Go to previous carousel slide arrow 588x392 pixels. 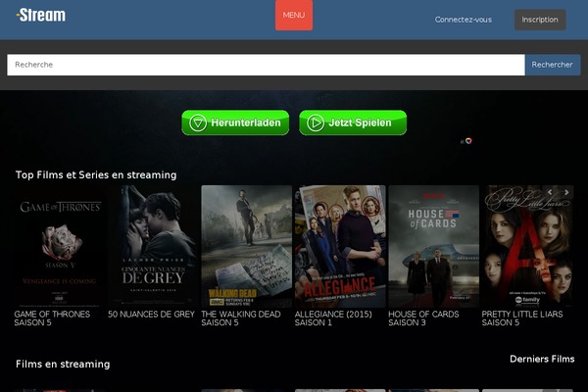click(550, 192)
